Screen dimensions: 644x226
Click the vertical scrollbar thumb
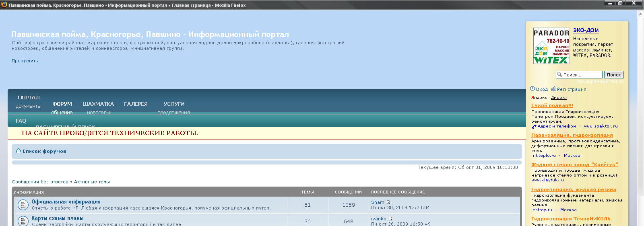click(x=640, y=107)
